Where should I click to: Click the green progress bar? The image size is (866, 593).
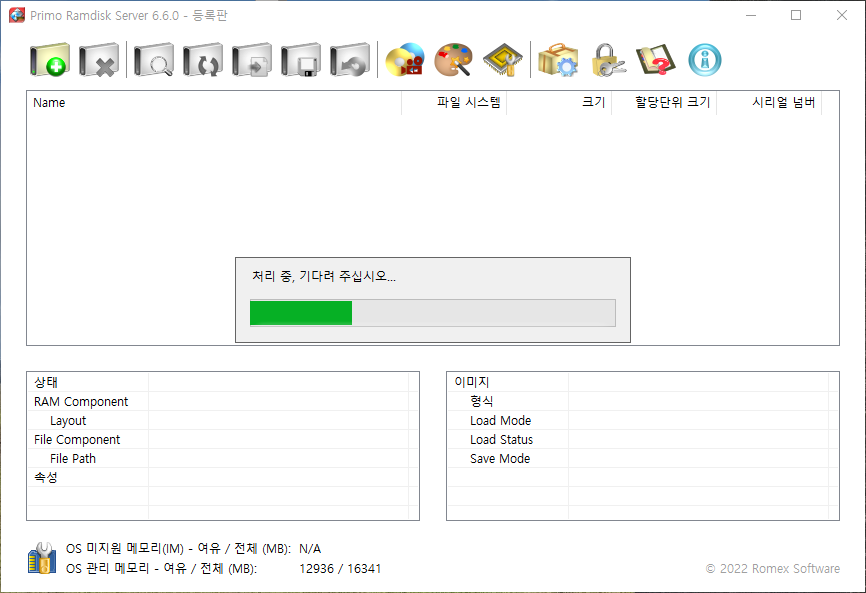[x=432, y=313]
